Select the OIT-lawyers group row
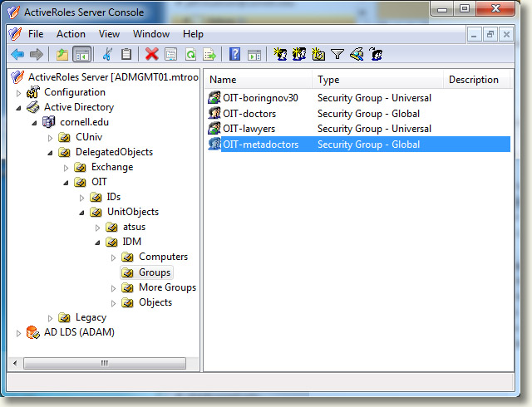The height and width of the screenshot is (407, 532). pos(358,129)
